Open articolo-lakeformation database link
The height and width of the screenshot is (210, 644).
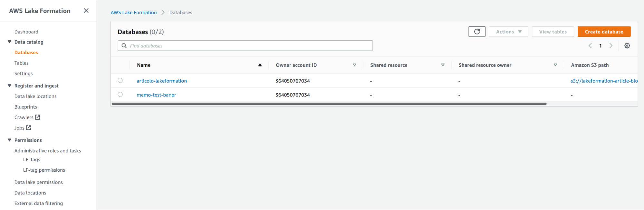point(162,81)
